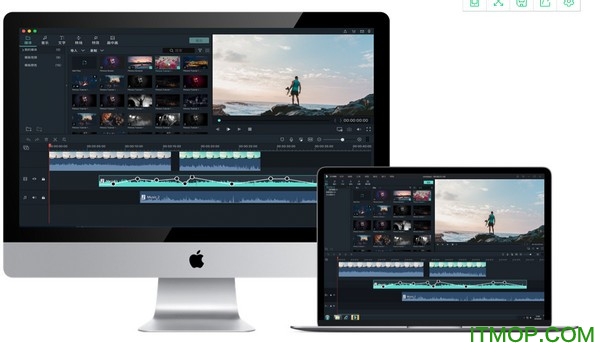The width and height of the screenshot is (600, 360).
Task: Click the media library search field
Action: 179,50
